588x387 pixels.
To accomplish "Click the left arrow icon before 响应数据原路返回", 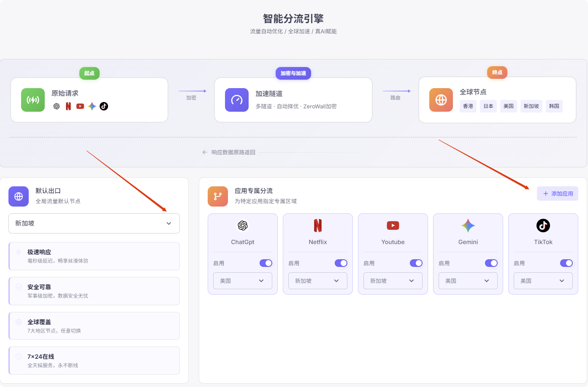I will tap(205, 152).
